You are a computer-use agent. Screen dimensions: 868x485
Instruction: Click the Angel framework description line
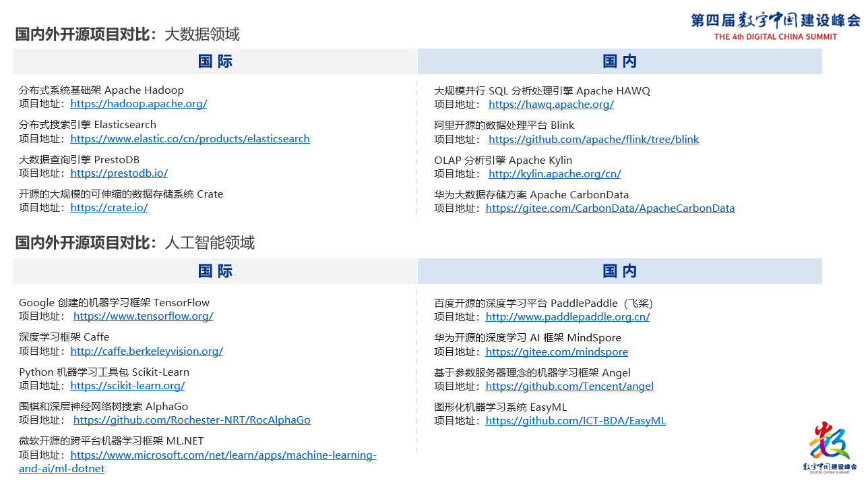(532, 373)
